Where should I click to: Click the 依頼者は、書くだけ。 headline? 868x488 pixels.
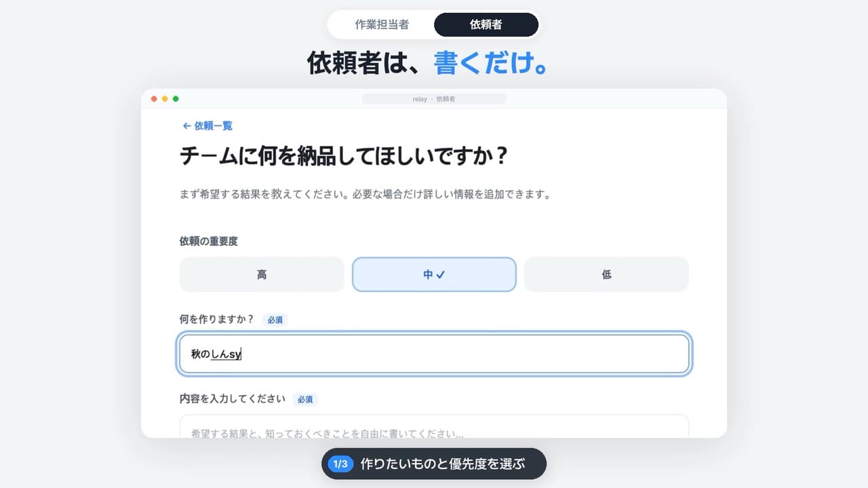click(427, 63)
